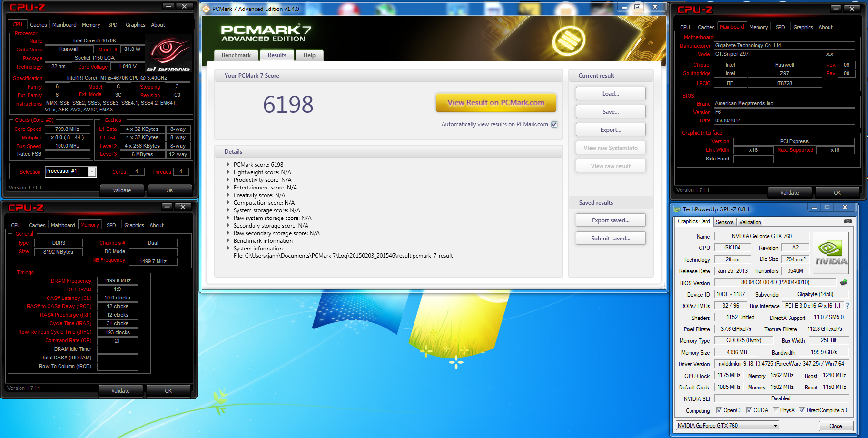Toggle the CUDA checkbox in GPU-Z
Screen dimensions: 868x438
749,410
